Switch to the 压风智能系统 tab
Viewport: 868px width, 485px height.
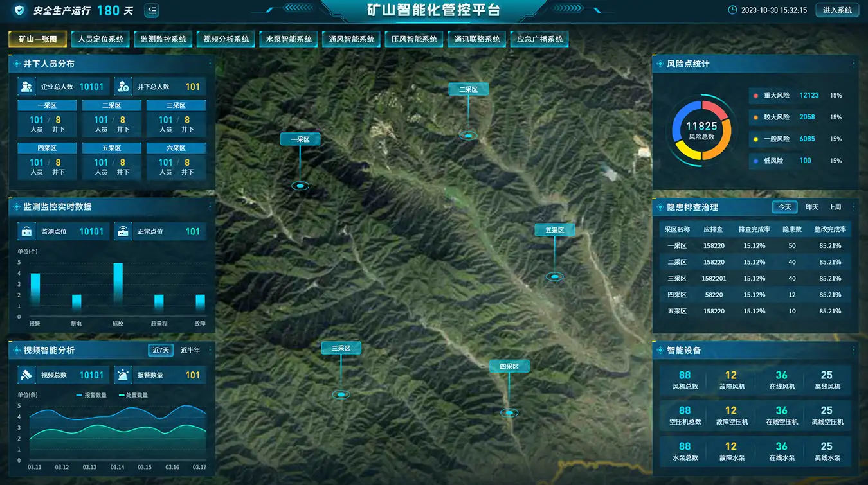pos(414,39)
